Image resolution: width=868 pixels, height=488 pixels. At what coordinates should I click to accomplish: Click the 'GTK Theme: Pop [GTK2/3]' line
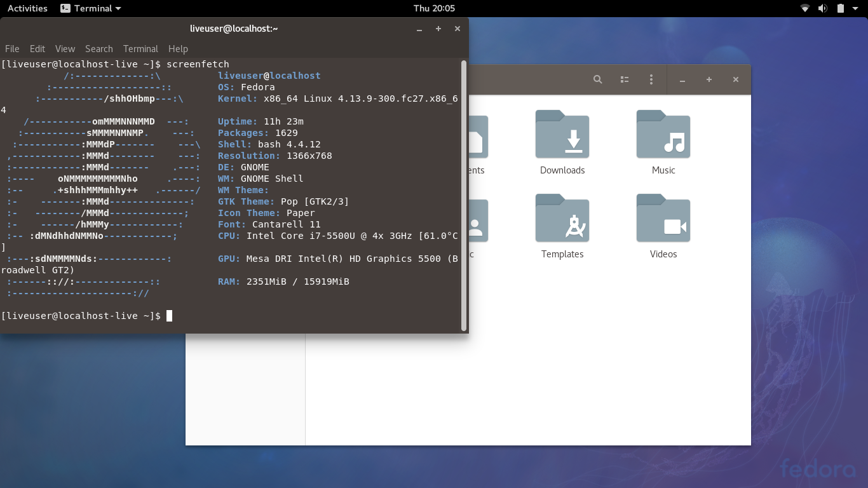283,201
